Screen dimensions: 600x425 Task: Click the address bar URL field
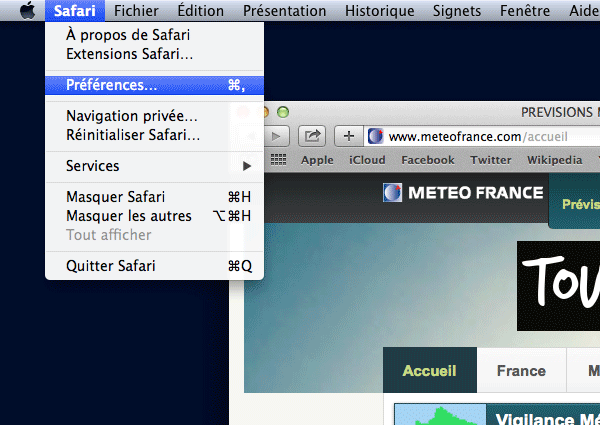click(x=482, y=136)
